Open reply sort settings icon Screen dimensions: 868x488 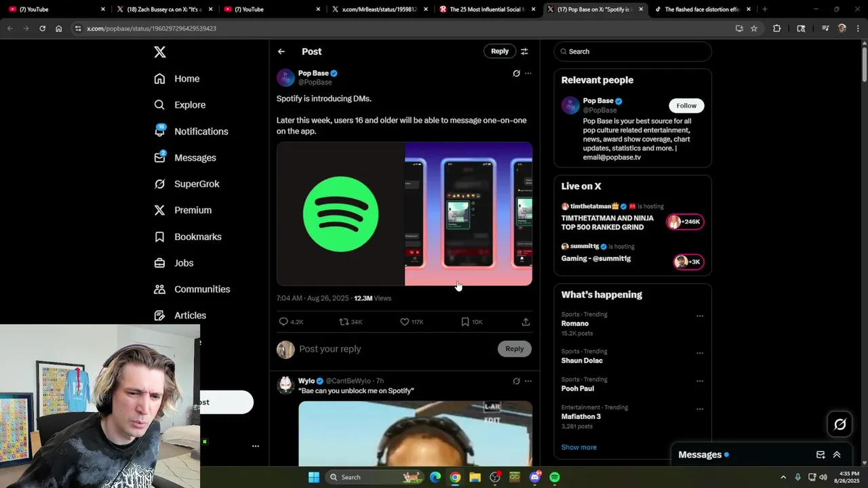[524, 52]
